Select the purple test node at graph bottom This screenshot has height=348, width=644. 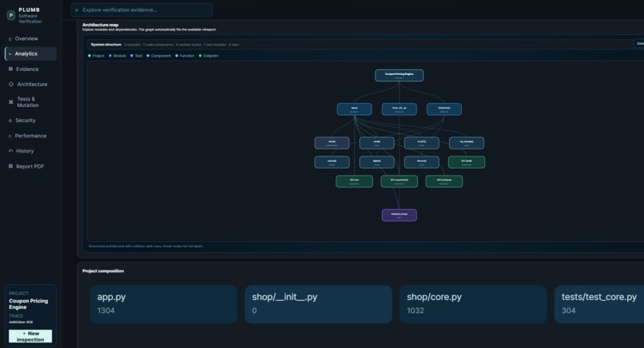pyautogui.click(x=400, y=215)
